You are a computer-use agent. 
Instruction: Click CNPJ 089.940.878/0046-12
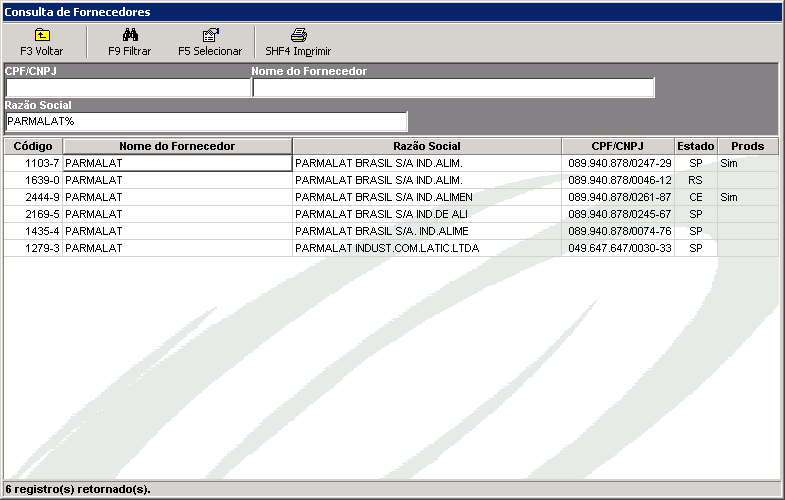pyautogui.click(x=620, y=180)
